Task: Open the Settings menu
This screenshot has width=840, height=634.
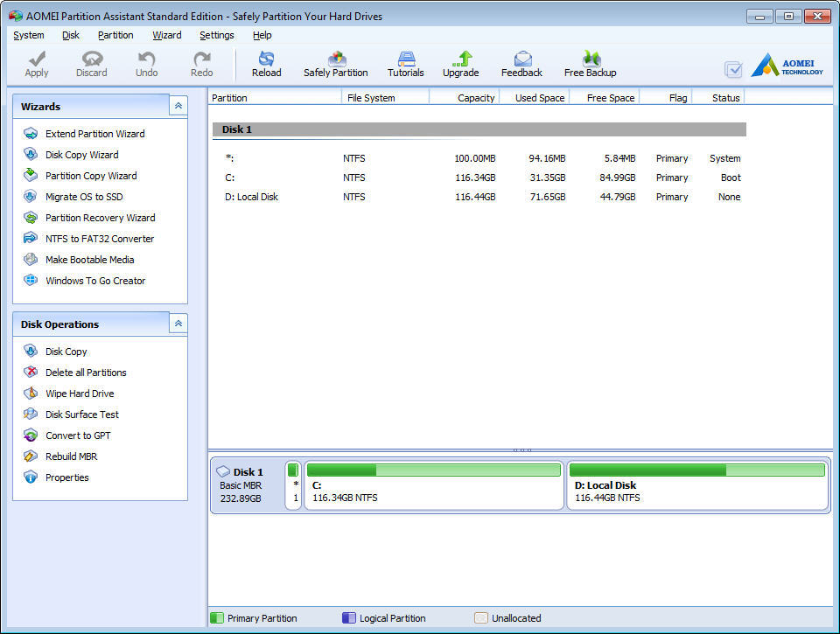Action: point(216,35)
